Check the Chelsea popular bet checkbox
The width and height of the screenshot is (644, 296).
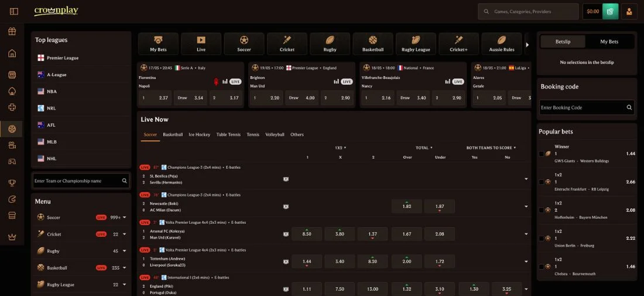pyautogui.click(x=542, y=267)
